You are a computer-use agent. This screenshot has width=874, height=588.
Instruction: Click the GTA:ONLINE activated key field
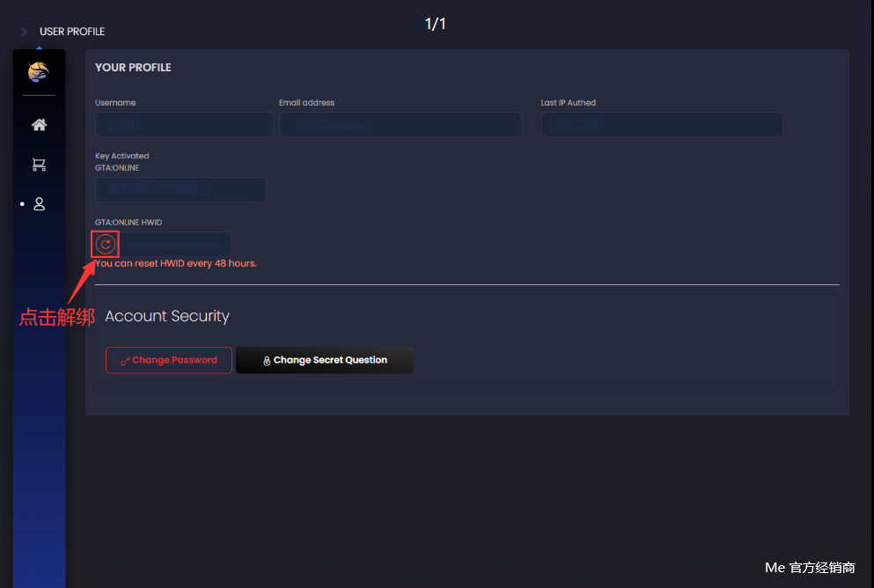click(180, 189)
